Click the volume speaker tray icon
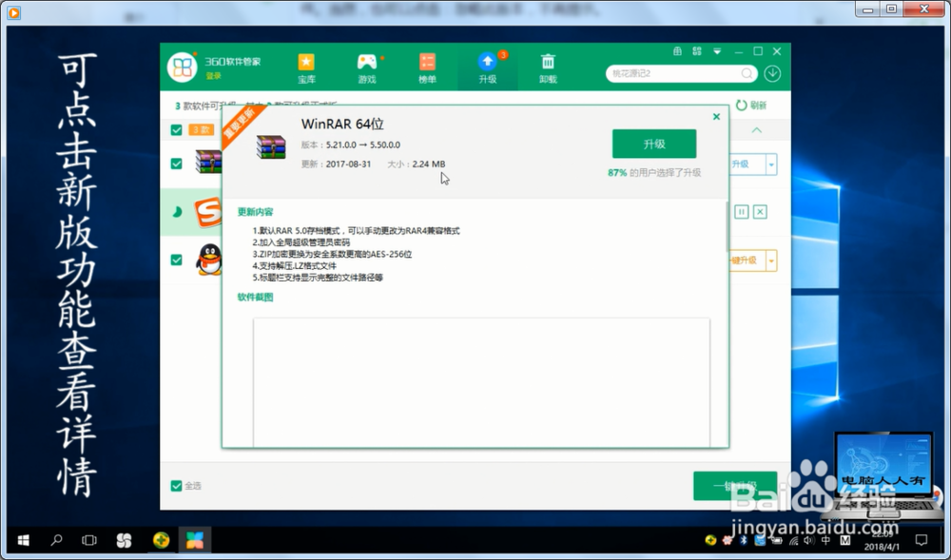Image resolution: width=951 pixels, height=560 pixels. tap(809, 540)
